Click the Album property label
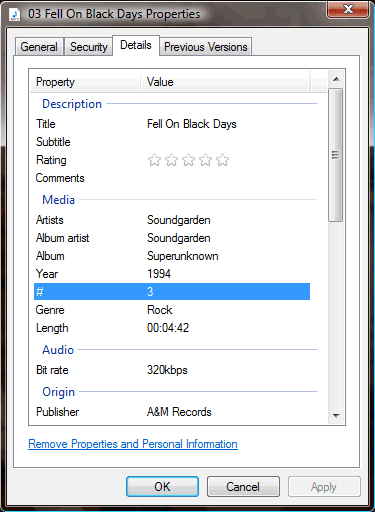This screenshot has height=512, width=375. point(50,256)
